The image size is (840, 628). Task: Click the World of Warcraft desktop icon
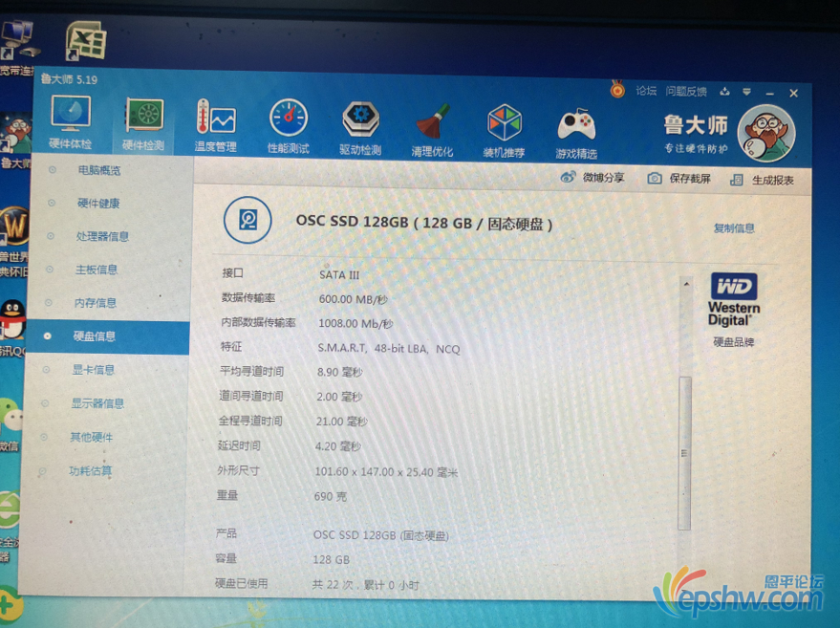(x=14, y=227)
